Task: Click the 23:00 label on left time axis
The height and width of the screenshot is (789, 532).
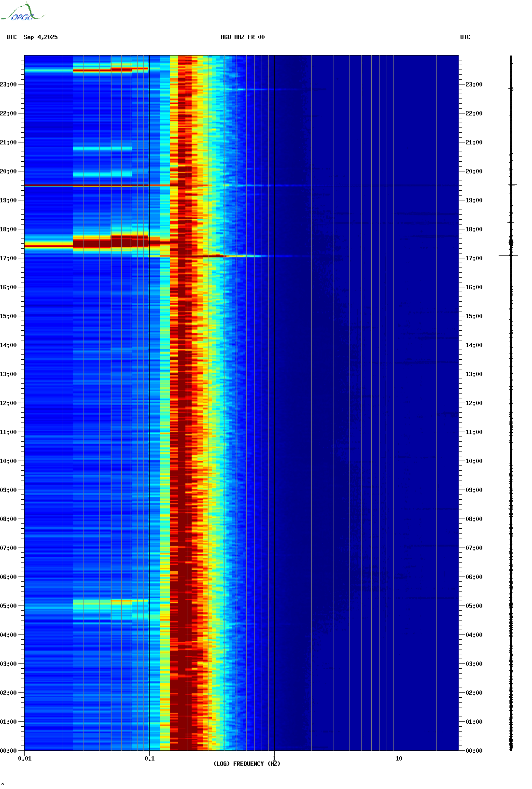Action: tap(8, 85)
